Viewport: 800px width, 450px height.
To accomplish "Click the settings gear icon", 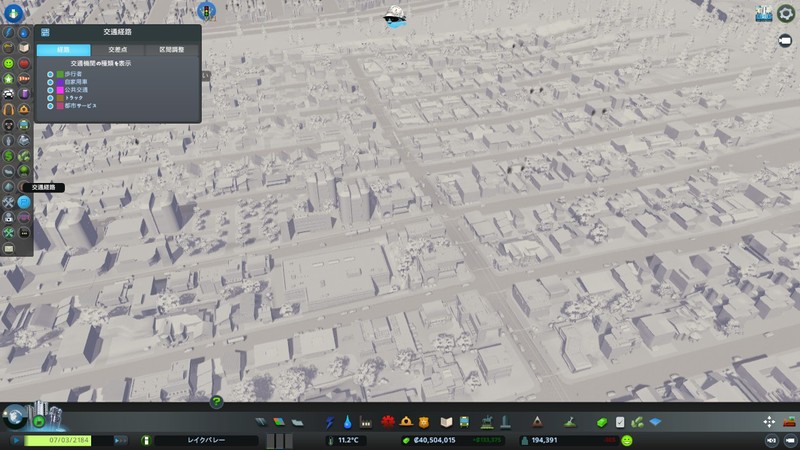I will click(x=785, y=13).
